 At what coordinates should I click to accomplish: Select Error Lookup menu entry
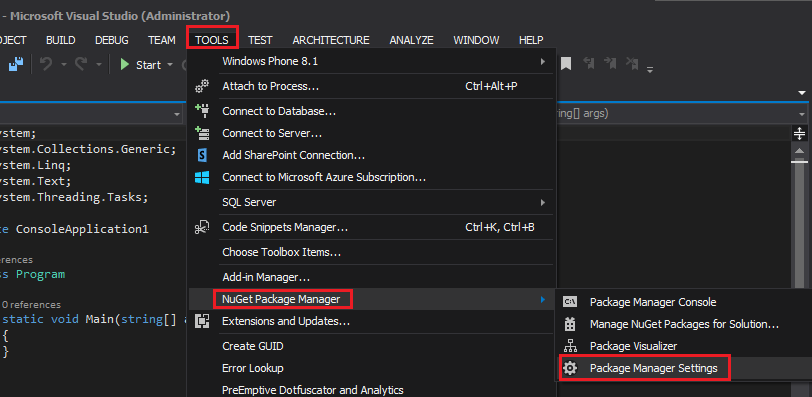point(372,369)
